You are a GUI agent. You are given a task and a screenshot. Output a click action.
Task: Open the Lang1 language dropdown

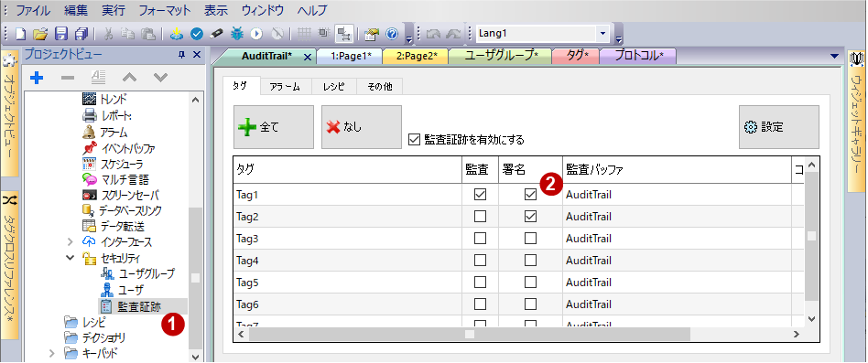pos(602,34)
